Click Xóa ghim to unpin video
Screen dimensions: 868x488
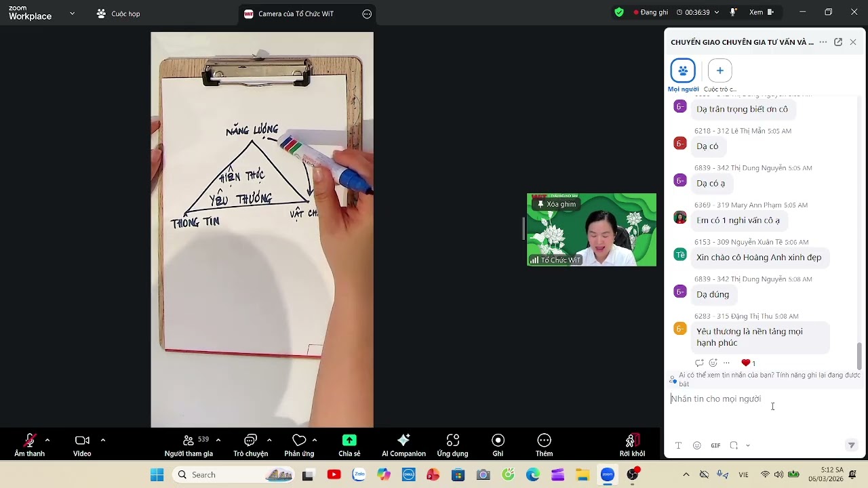556,204
